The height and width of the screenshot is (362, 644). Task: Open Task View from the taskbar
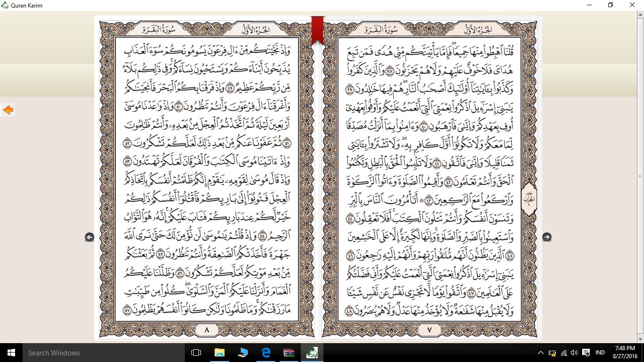(x=196, y=353)
